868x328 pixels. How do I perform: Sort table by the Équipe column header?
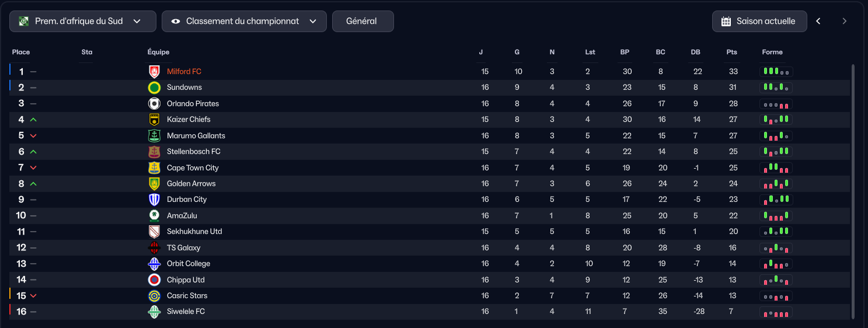(158, 52)
